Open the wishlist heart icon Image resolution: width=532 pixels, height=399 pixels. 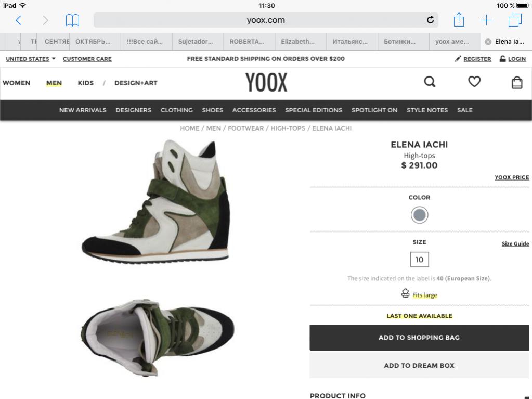474,82
